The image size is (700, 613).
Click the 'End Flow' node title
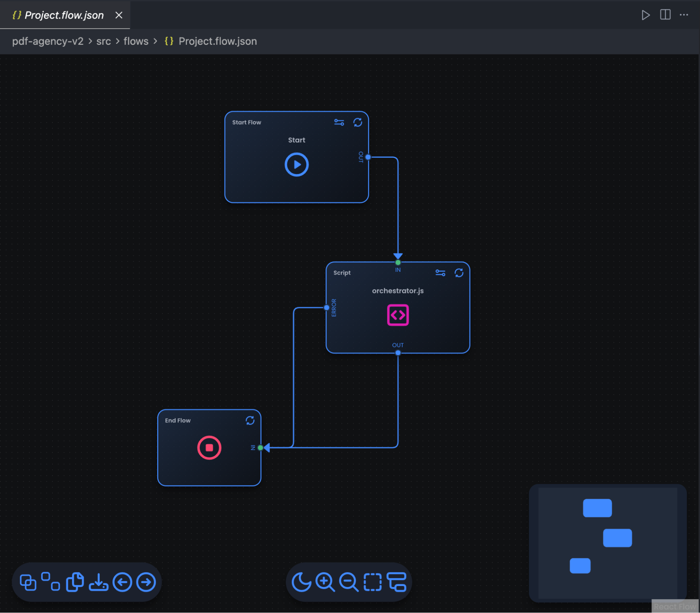pyautogui.click(x=178, y=420)
